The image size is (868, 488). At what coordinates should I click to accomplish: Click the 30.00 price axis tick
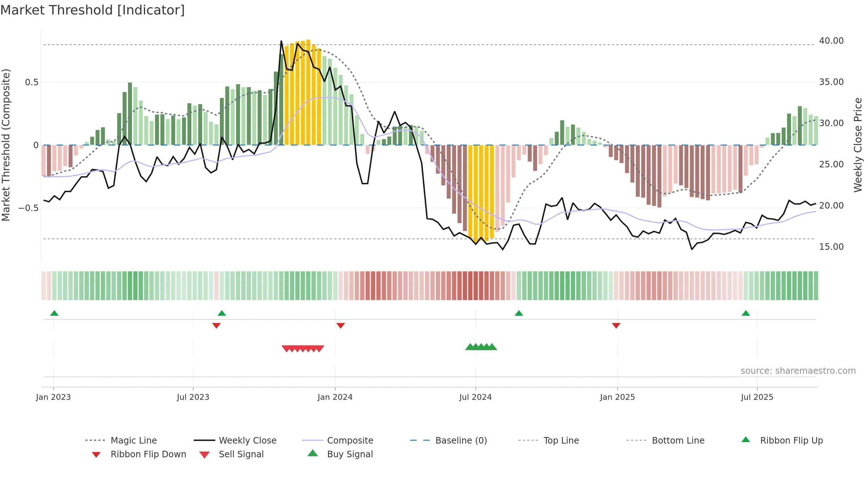831,123
